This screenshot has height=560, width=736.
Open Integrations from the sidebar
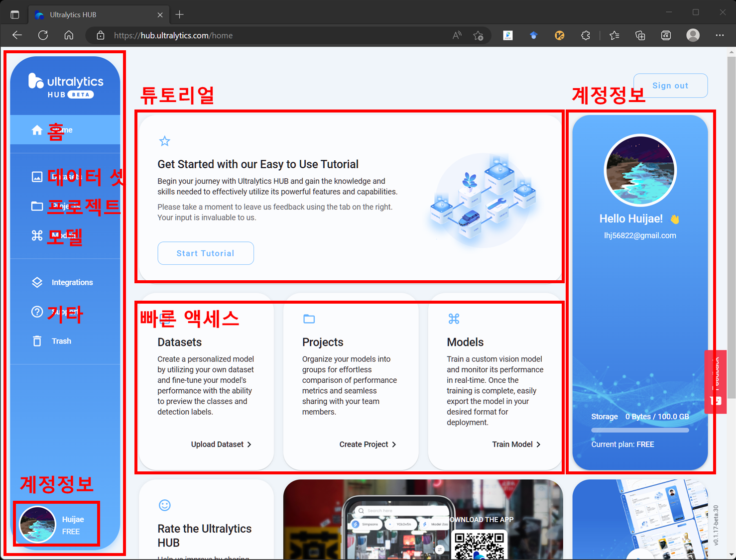pos(65,282)
